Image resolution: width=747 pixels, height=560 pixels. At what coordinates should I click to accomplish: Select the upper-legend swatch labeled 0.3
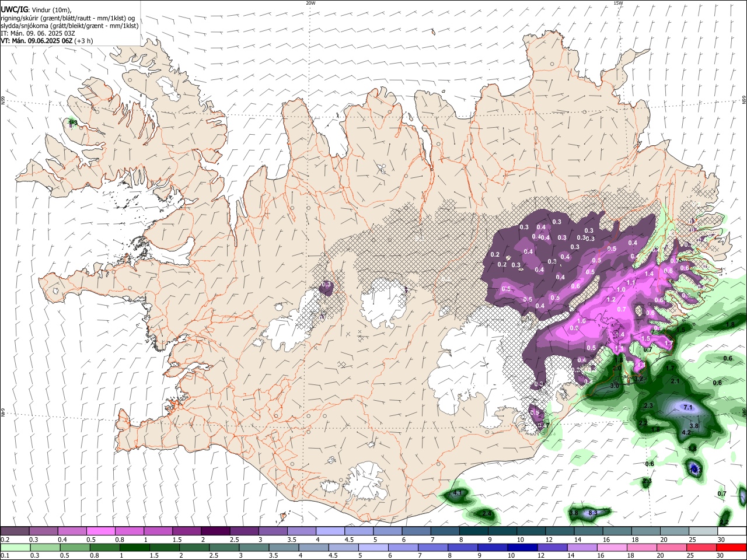(43, 531)
